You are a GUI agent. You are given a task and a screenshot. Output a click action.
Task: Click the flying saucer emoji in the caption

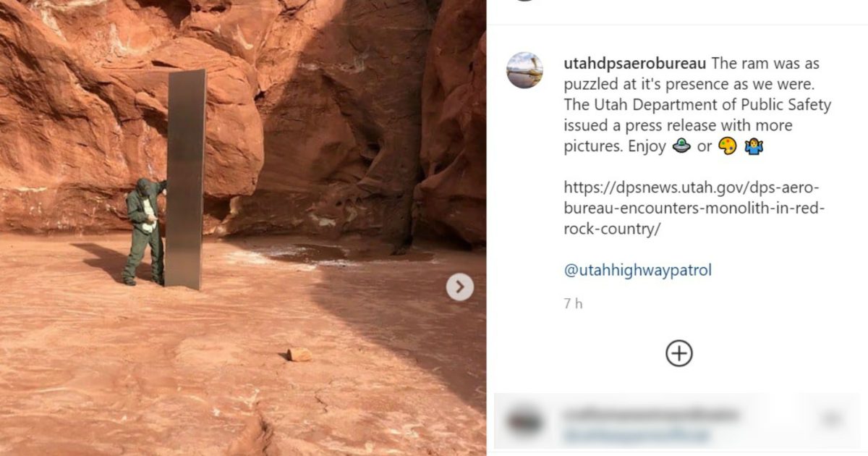[681, 146]
